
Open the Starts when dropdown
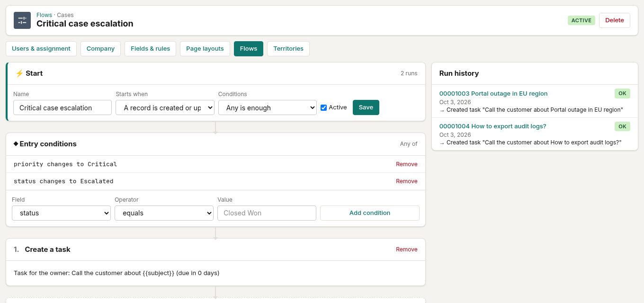click(165, 107)
